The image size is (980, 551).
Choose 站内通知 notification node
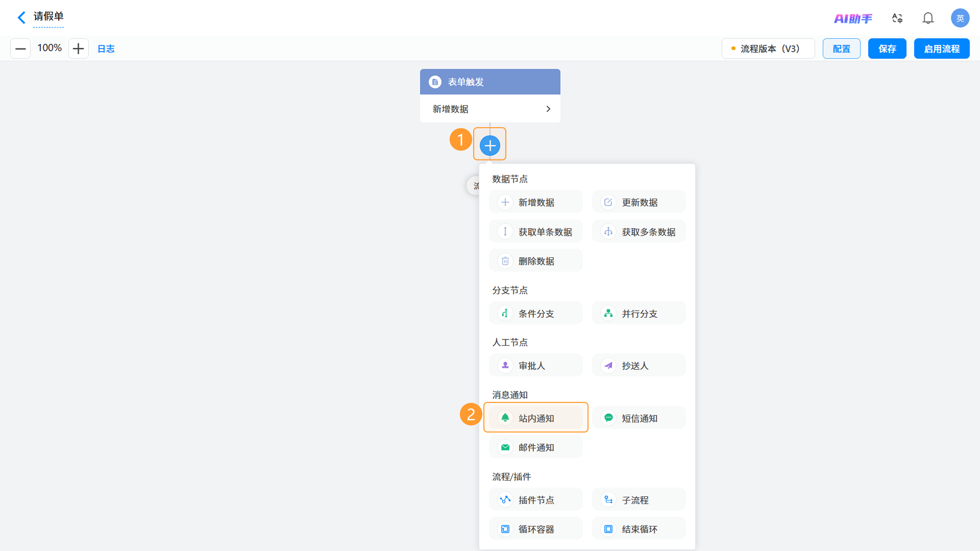pyautogui.click(x=536, y=418)
